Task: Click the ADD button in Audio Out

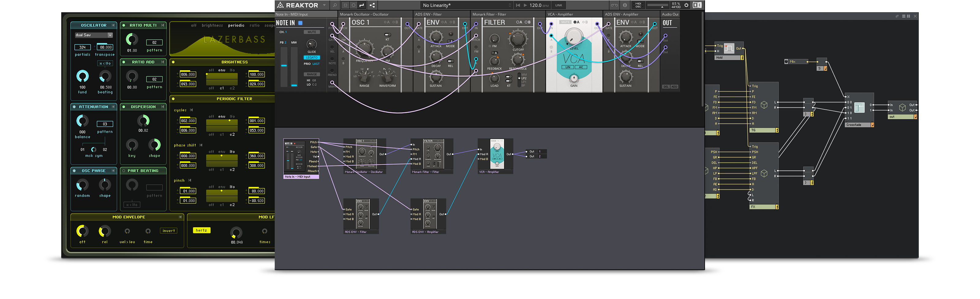Action: pos(674,87)
